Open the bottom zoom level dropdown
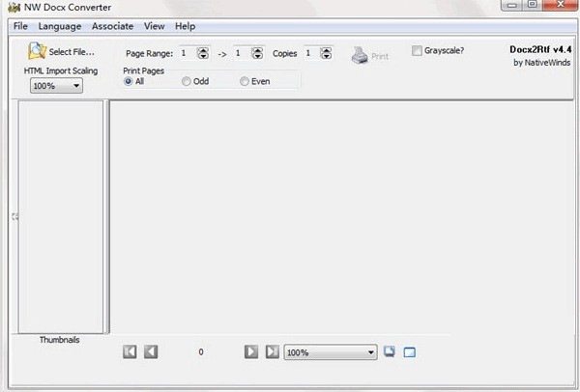Screen dimensions: 580x392 pos(331,352)
